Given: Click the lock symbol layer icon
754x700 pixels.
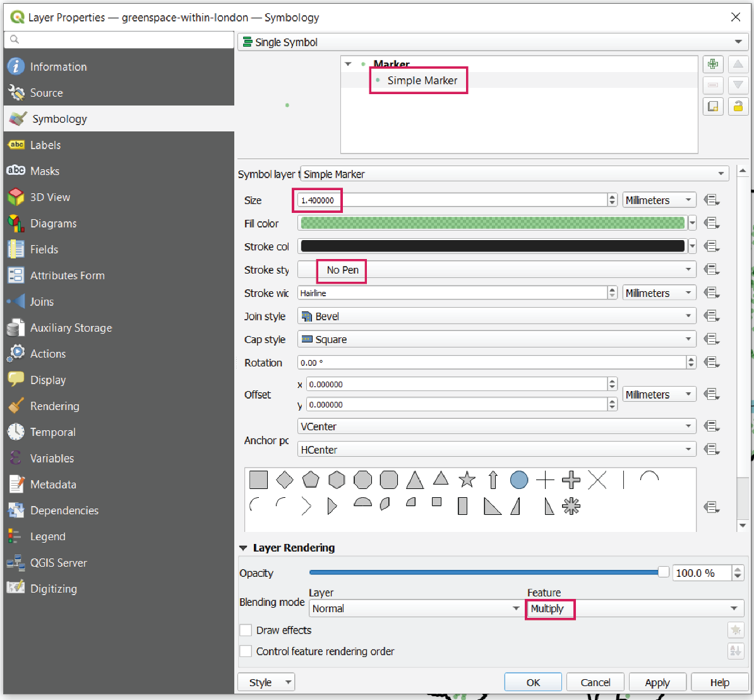Looking at the screenshot, I should 738,106.
